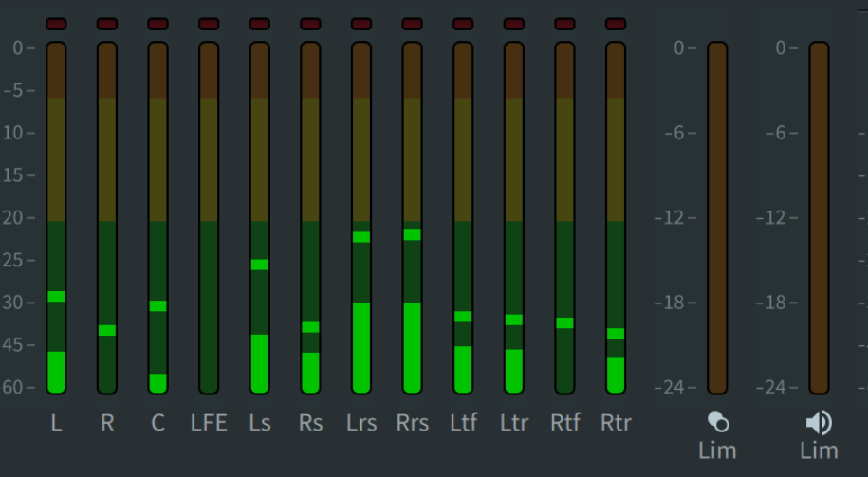The width and height of the screenshot is (868, 477).
Task: Click the Rtr channel level meter
Action: (x=616, y=218)
